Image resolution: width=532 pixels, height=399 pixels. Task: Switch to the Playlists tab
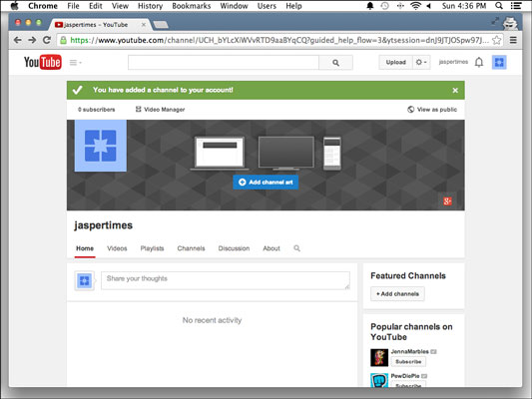[152, 248]
